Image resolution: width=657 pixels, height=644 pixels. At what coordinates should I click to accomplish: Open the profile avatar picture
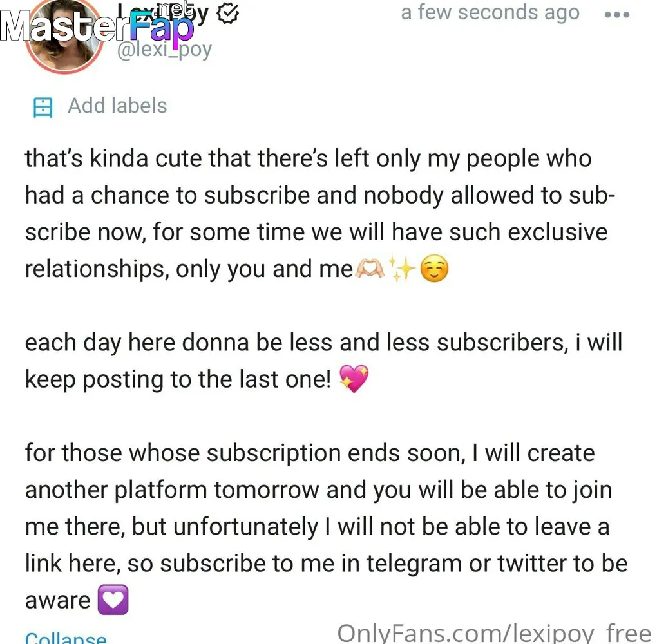(65, 37)
